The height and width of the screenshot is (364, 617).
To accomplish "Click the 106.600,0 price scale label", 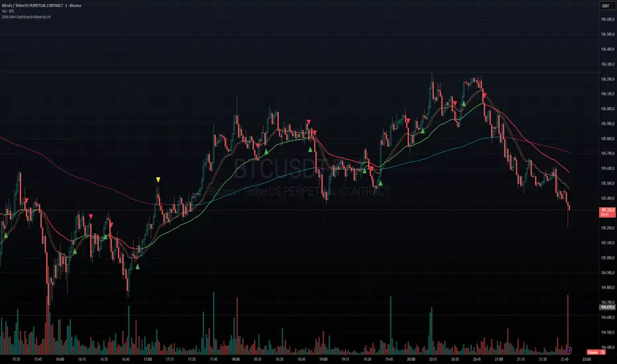I will tap(608, 19).
